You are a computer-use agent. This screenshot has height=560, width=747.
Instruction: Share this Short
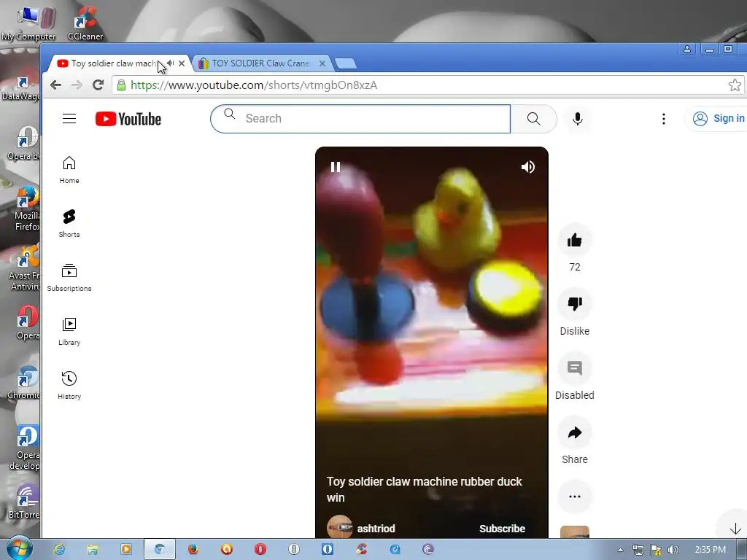coord(575,432)
